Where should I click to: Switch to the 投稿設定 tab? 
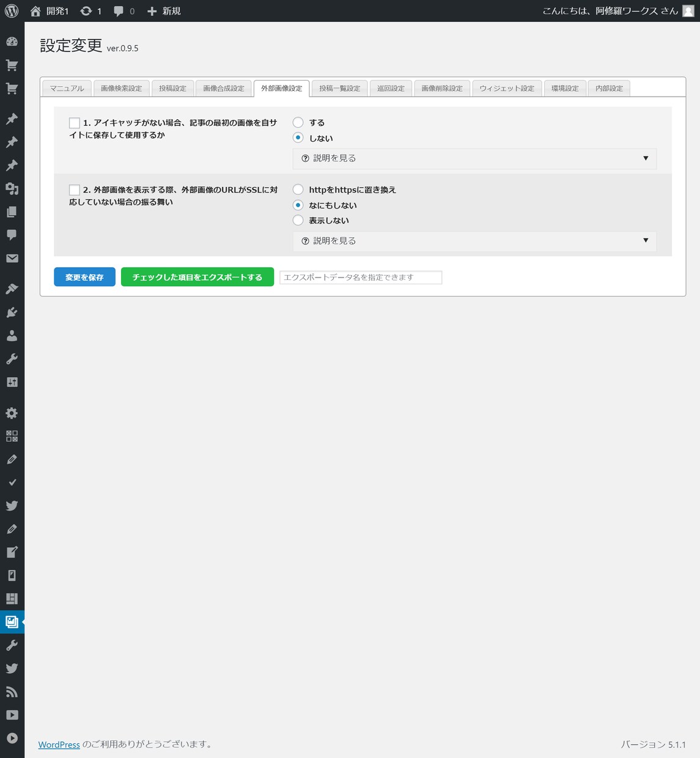[x=172, y=88]
